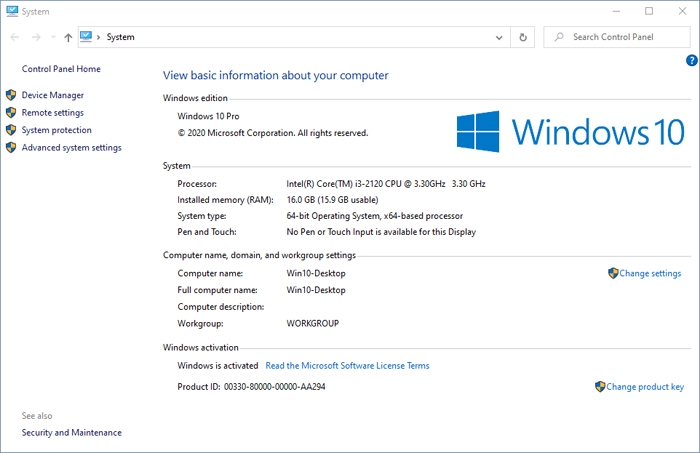This screenshot has width=700, height=453.
Task: Click the computer icon in address bar
Action: (x=87, y=37)
